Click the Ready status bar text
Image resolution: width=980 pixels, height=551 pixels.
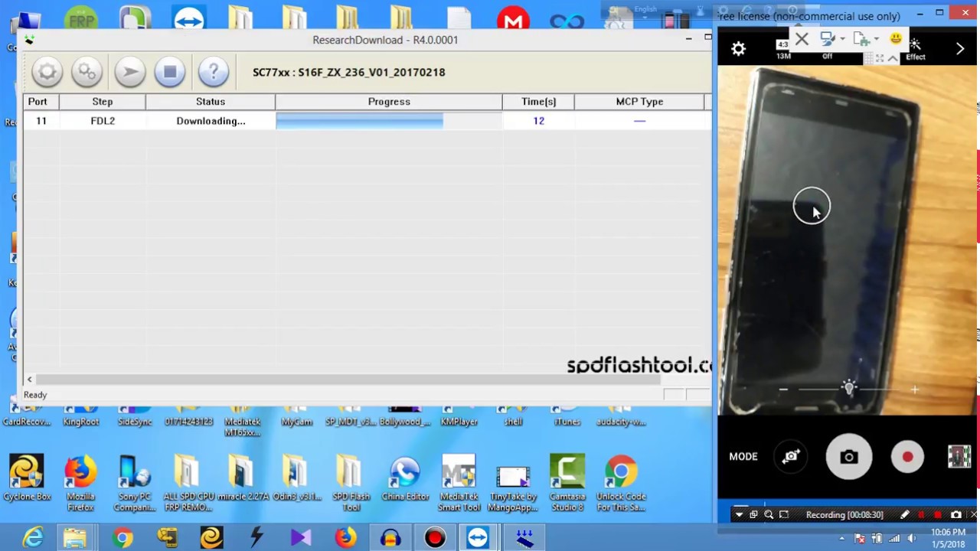(x=35, y=395)
